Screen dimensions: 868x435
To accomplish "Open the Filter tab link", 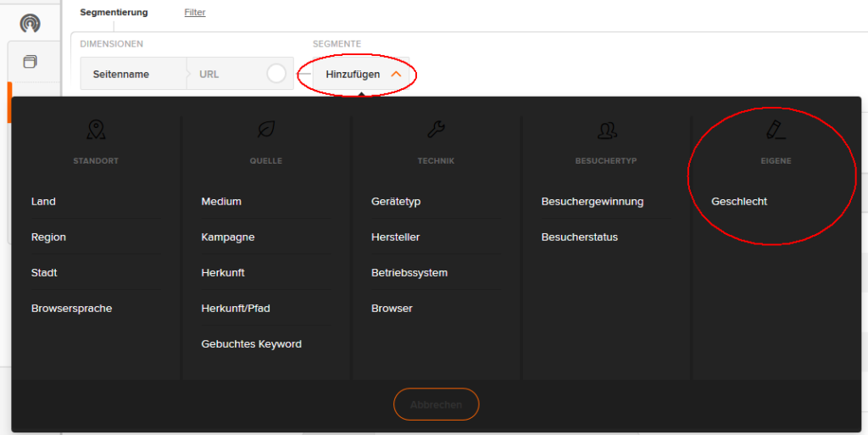I will click(x=195, y=12).
